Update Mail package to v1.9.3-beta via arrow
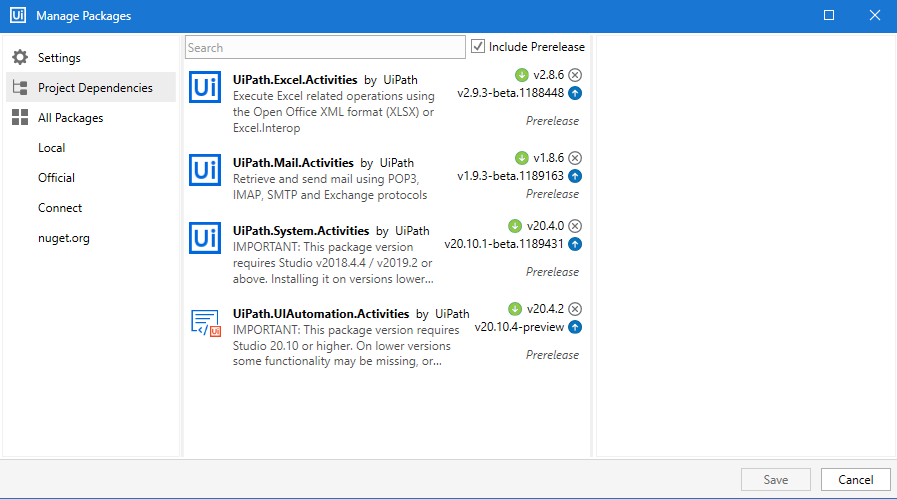 coord(575,176)
